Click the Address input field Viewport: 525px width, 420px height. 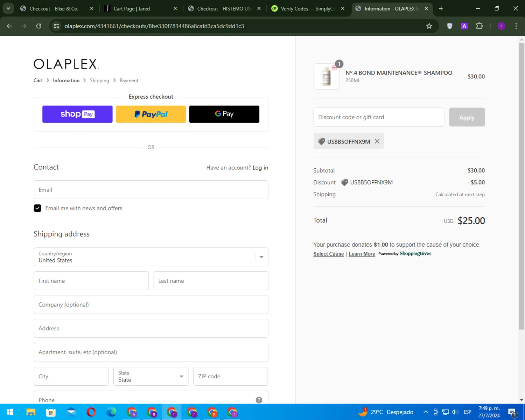point(151,328)
